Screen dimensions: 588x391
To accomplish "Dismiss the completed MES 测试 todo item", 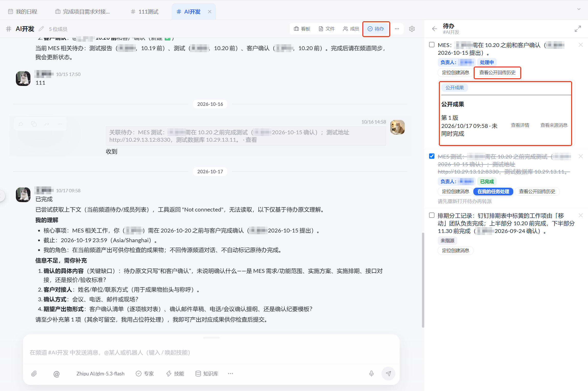I will click(x=581, y=157).
